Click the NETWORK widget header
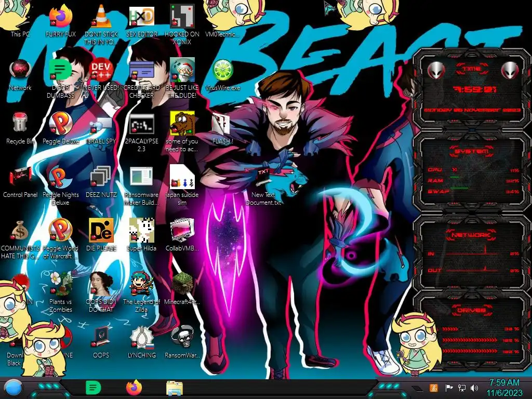 point(471,234)
